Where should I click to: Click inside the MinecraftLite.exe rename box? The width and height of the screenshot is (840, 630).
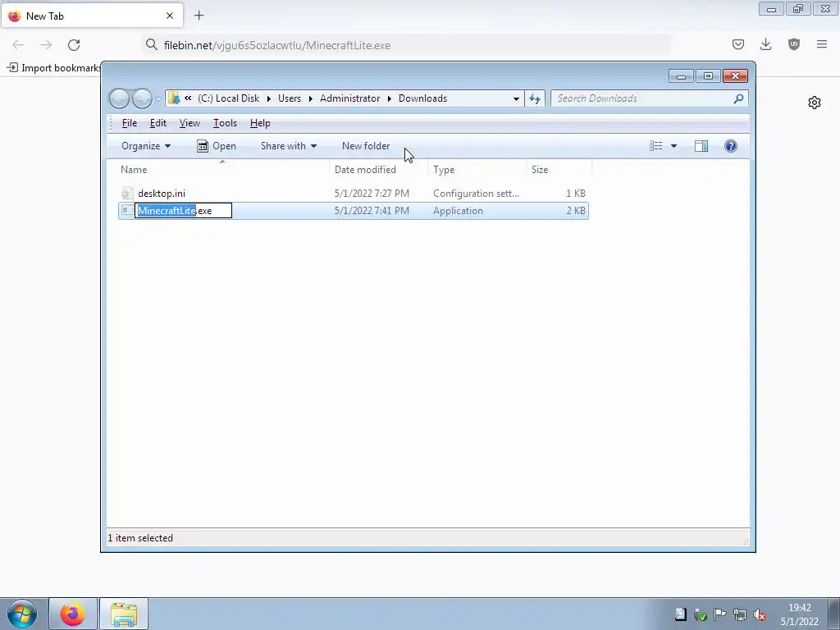click(x=183, y=211)
